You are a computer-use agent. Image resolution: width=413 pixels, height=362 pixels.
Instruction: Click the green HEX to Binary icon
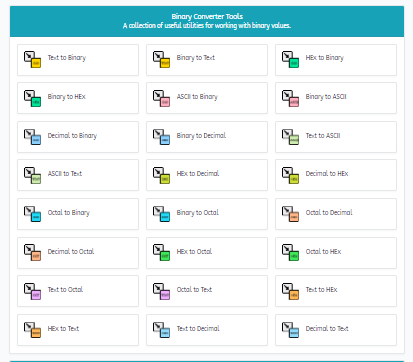290,59
